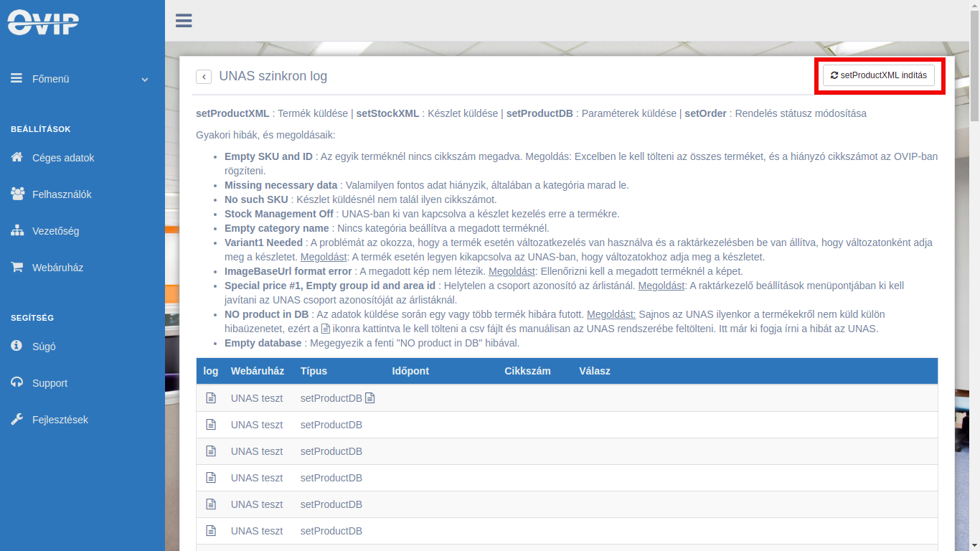Click the 'Webáruház' column header
This screenshot has height=551, width=980.
(x=258, y=371)
